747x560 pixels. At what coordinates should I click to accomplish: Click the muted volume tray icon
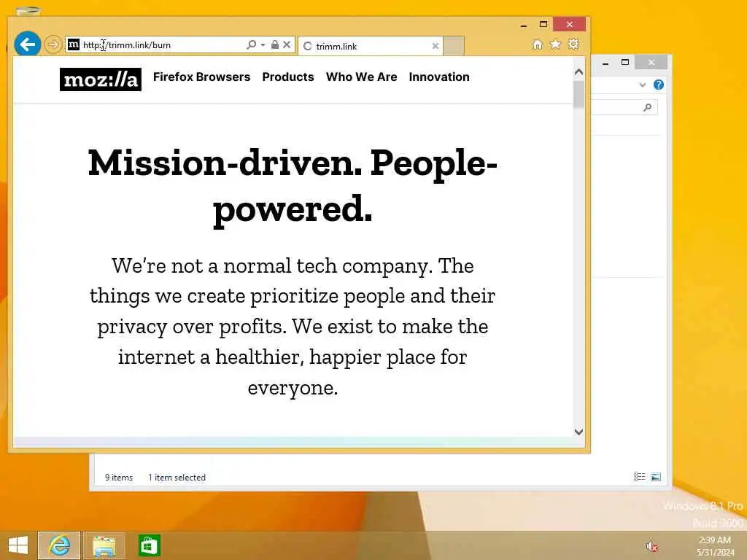pyautogui.click(x=651, y=546)
